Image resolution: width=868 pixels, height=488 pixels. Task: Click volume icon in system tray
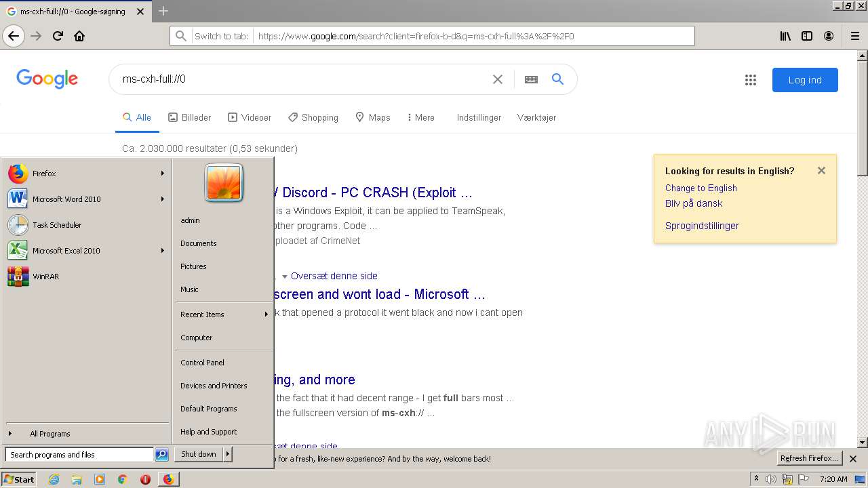[x=771, y=479]
